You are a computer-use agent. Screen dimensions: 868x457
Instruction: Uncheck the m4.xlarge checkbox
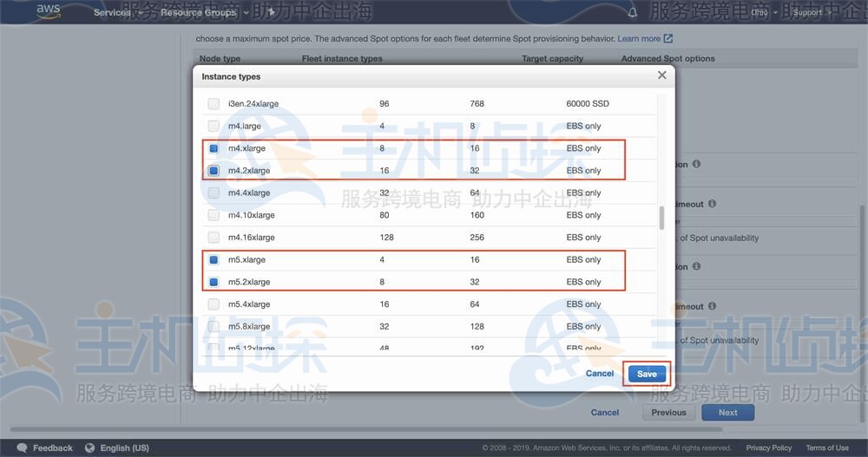point(214,148)
